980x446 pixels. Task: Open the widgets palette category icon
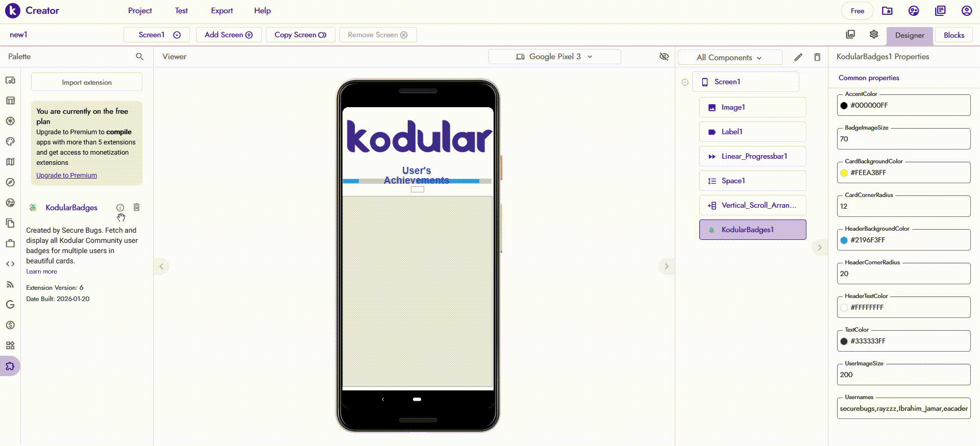click(x=10, y=345)
